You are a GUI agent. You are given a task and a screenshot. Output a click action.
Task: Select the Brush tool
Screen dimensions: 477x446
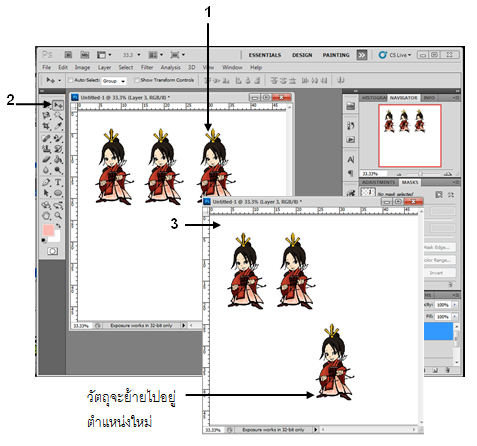pos(58,138)
